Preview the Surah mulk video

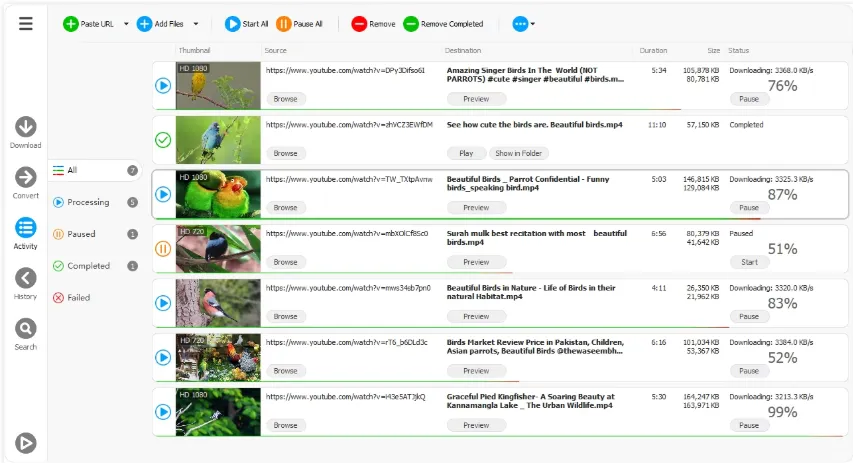(477, 262)
